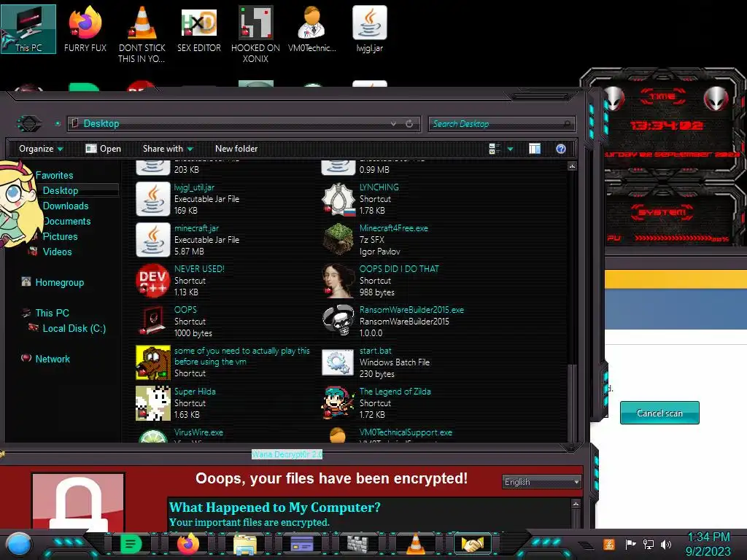
Task: Select The Legend of Zilda icon
Action: 338,403
